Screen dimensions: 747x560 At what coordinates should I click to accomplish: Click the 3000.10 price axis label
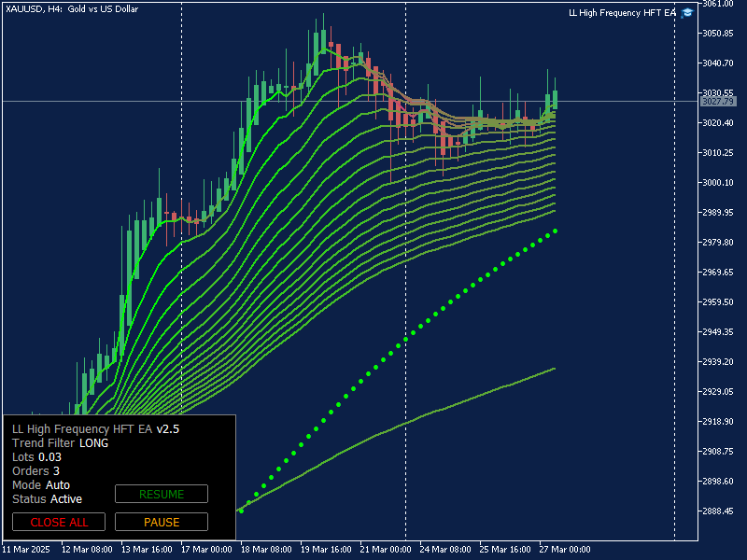click(x=718, y=182)
